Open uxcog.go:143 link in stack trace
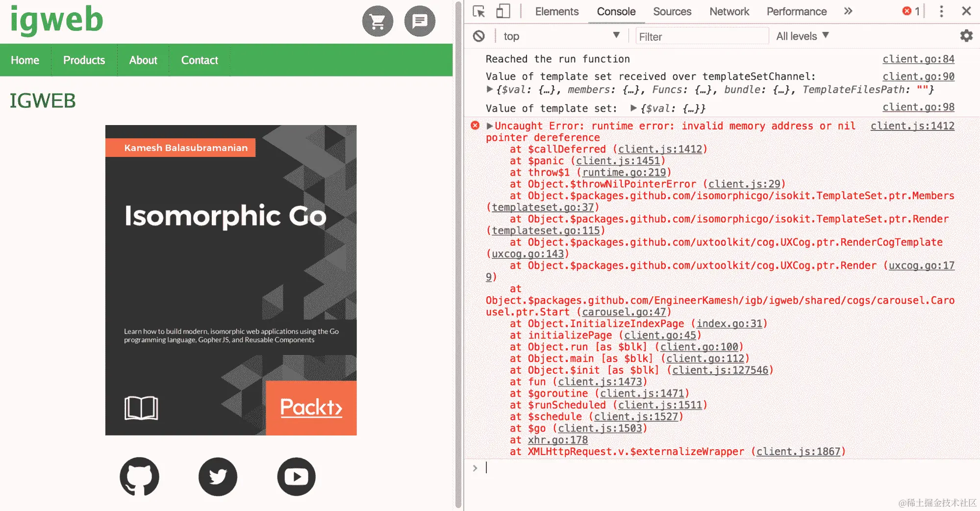The height and width of the screenshot is (511, 980). (x=528, y=254)
